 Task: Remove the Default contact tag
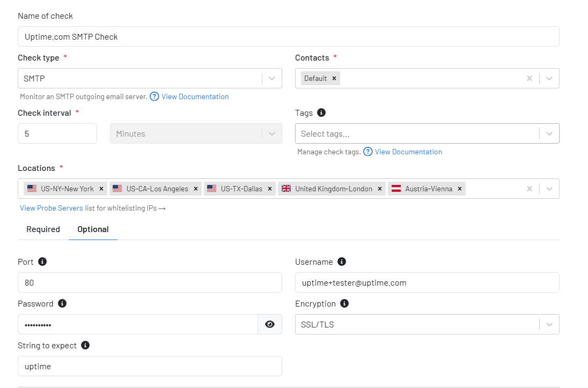tap(334, 78)
